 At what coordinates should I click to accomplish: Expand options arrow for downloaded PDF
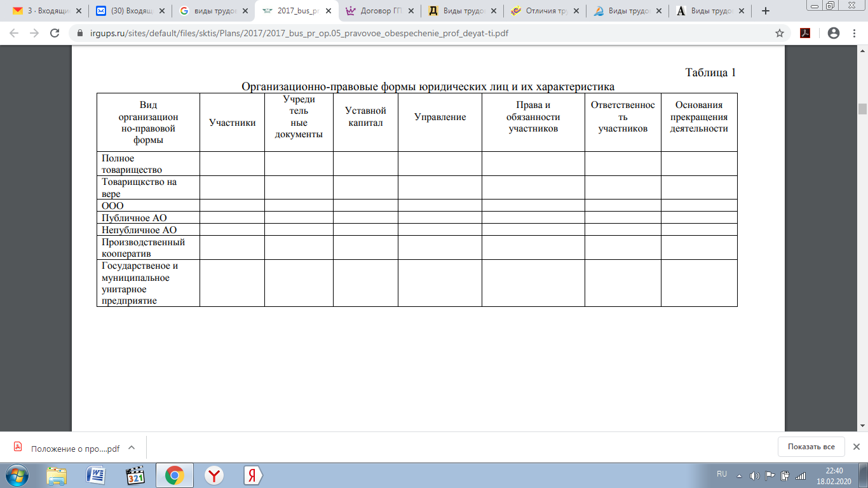pos(132,447)
